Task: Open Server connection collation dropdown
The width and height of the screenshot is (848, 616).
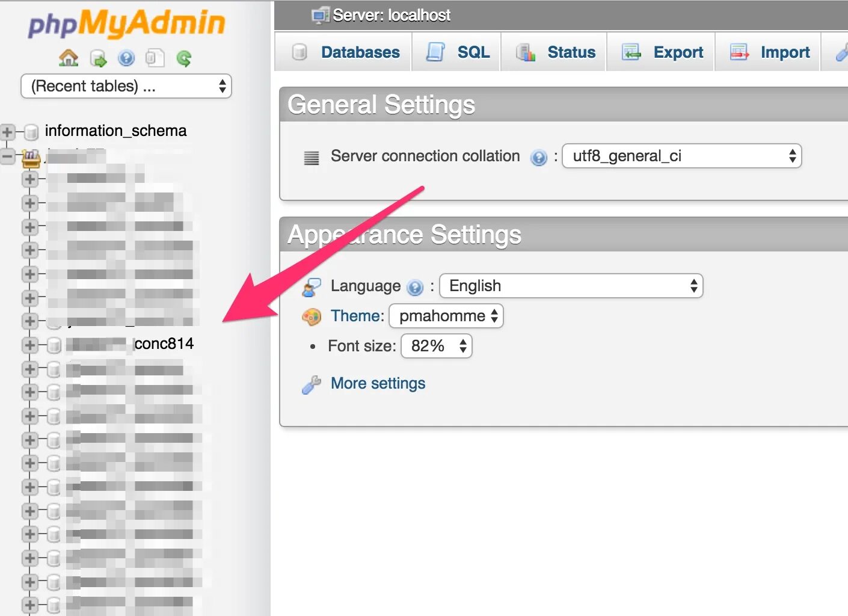Action: pos(681,156)
